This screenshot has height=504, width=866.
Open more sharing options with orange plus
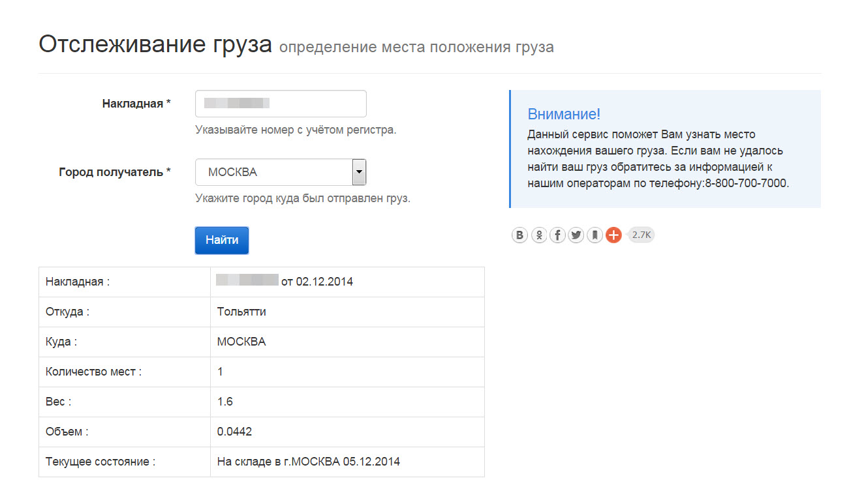click(x=613, y=235)
